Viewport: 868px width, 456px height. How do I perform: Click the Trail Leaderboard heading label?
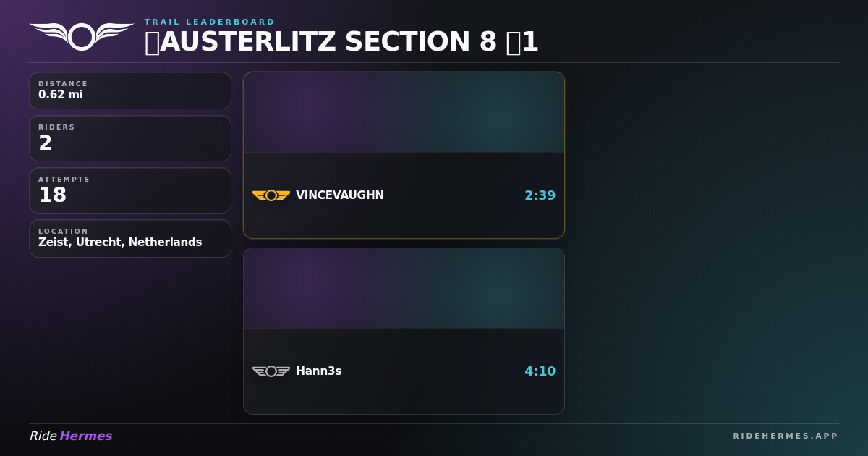[210, 22]
